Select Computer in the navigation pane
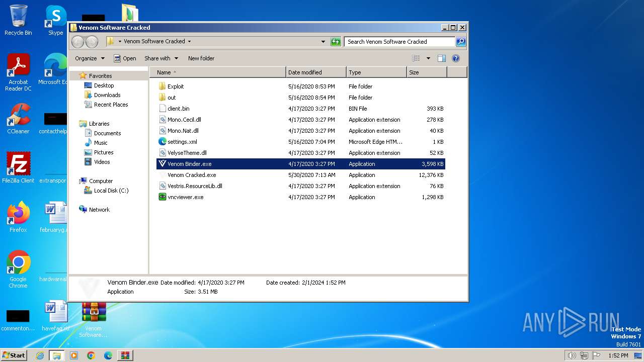644x362 pixels. (x=101, y=181)
